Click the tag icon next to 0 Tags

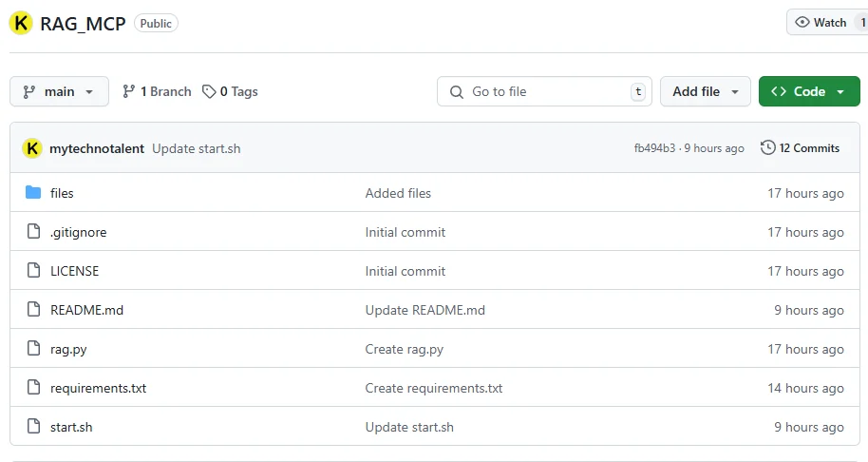coord(209,91)
